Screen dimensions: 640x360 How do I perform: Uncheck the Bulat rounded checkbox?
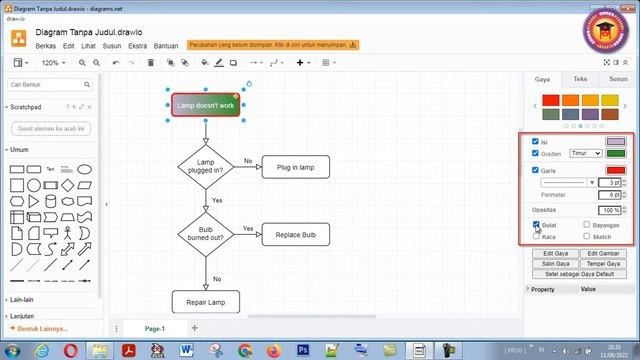click(x=536, y=224)
